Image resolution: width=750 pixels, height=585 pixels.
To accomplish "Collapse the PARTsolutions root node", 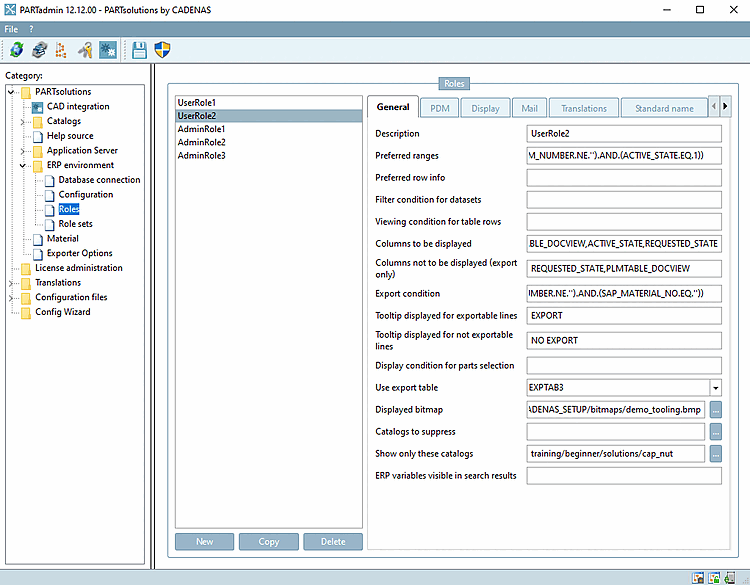I will (x=11, y=92).
